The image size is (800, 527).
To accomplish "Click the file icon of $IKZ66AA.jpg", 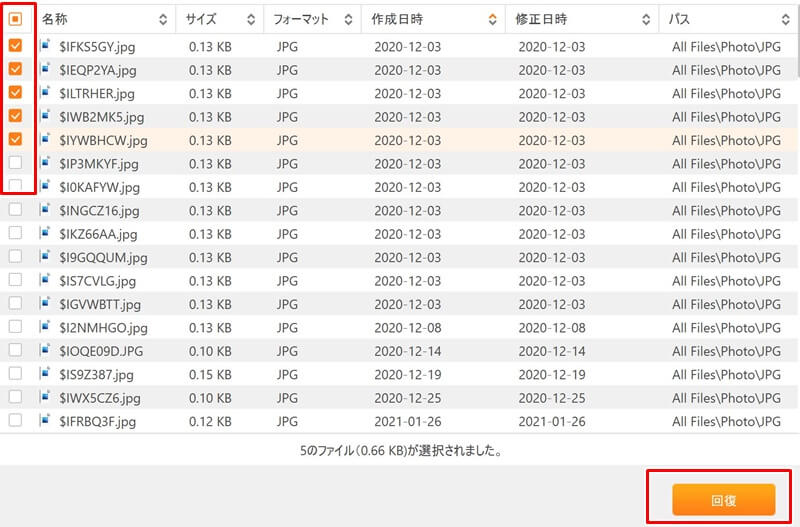I will [46, 233].
